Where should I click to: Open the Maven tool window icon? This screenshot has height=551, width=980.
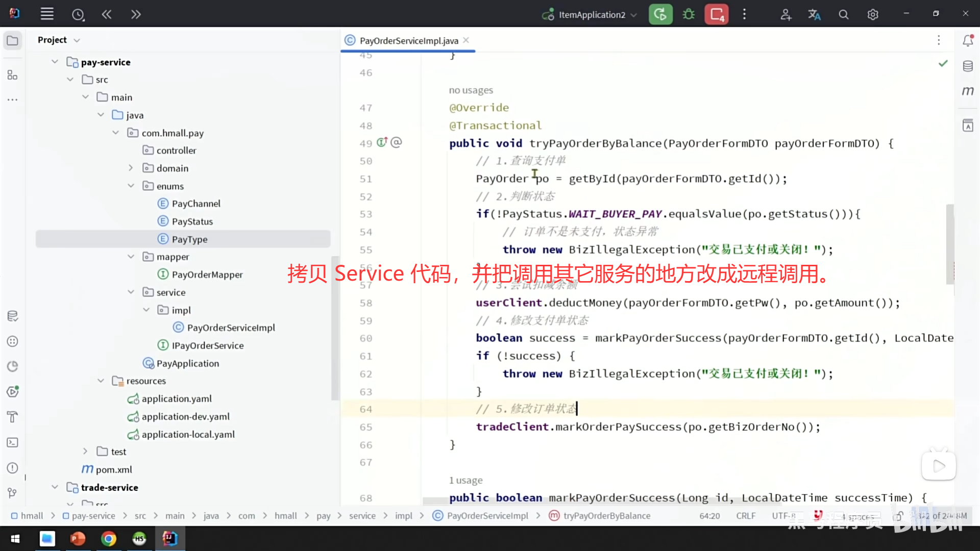click(968, 91)
